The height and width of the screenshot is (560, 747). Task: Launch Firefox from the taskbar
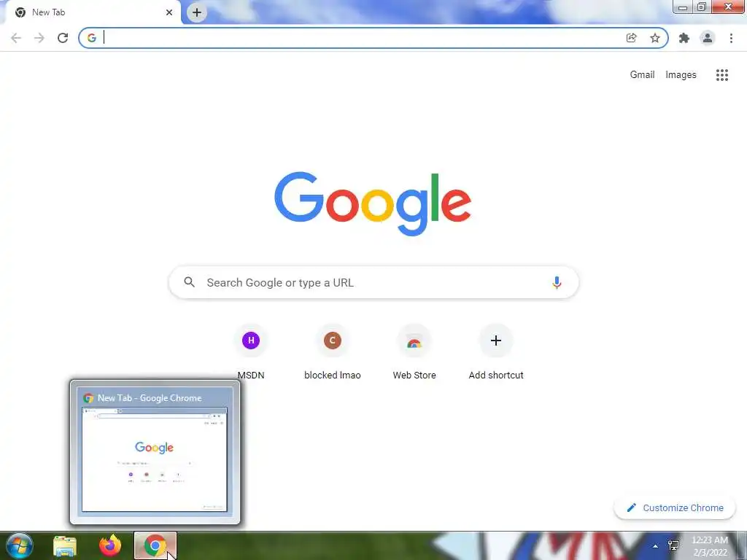[x=110, y=545]
